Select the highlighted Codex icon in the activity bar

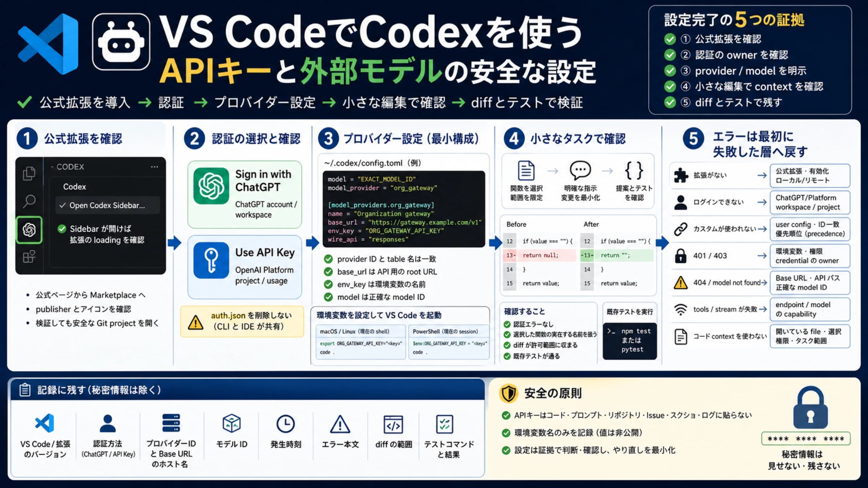(x=29, y=230)
